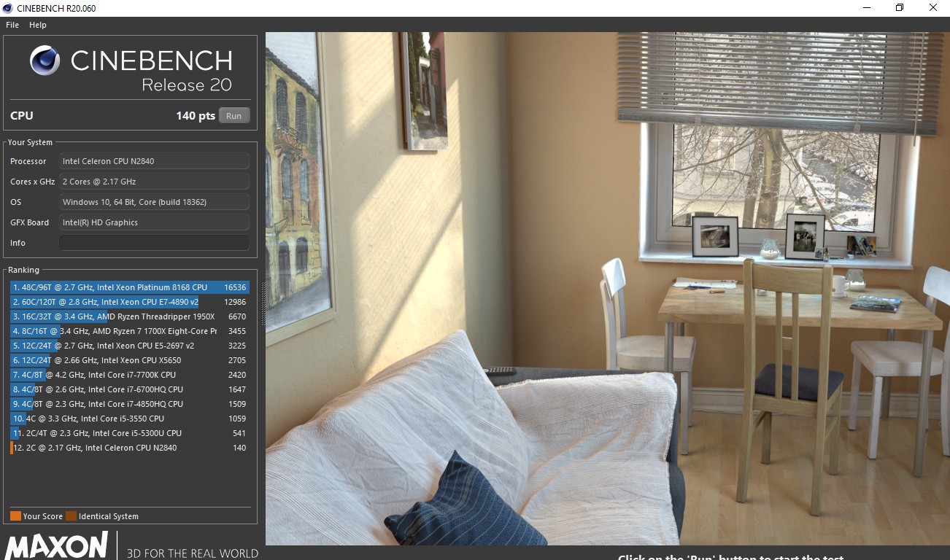Open the File menu
This screenshot has height=560, width=950.
pos(12,25)
